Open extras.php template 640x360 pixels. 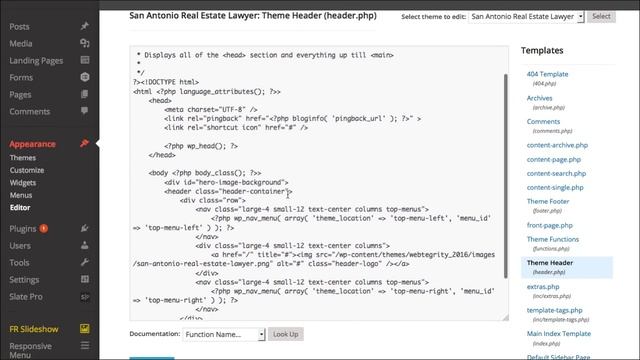click(x=543, y=287)
